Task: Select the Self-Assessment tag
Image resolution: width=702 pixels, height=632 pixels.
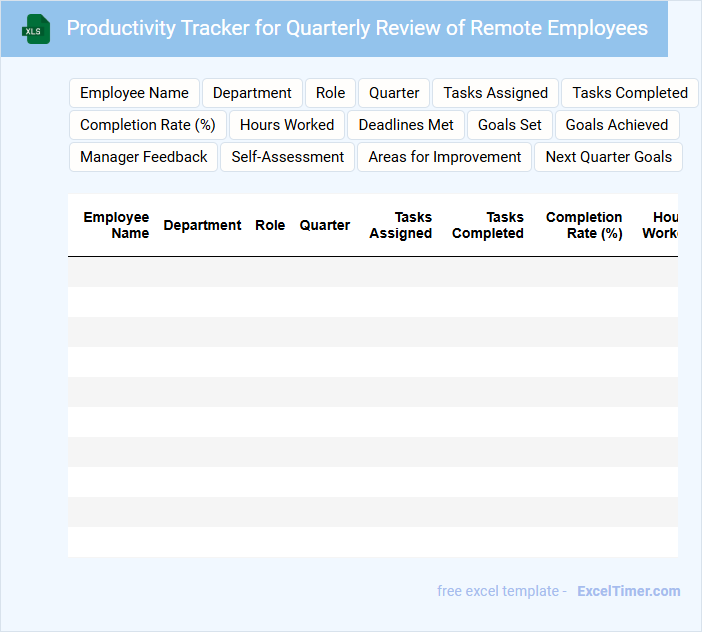Action: click(x=287, y=157)
